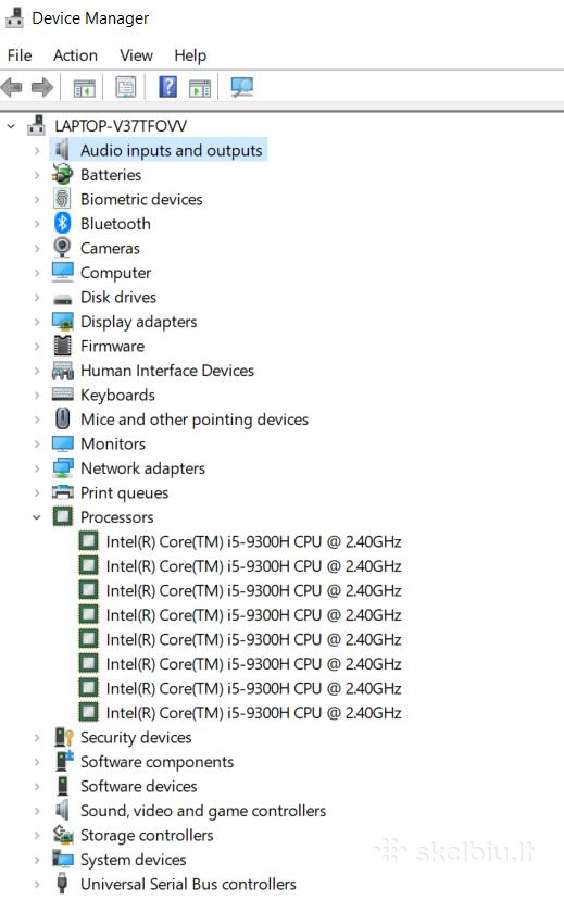The height and width of the screenshot is (900, 564).
Task: Select Sound, video and game controllers
Action: pyautogui.click(x=203, y=810)
